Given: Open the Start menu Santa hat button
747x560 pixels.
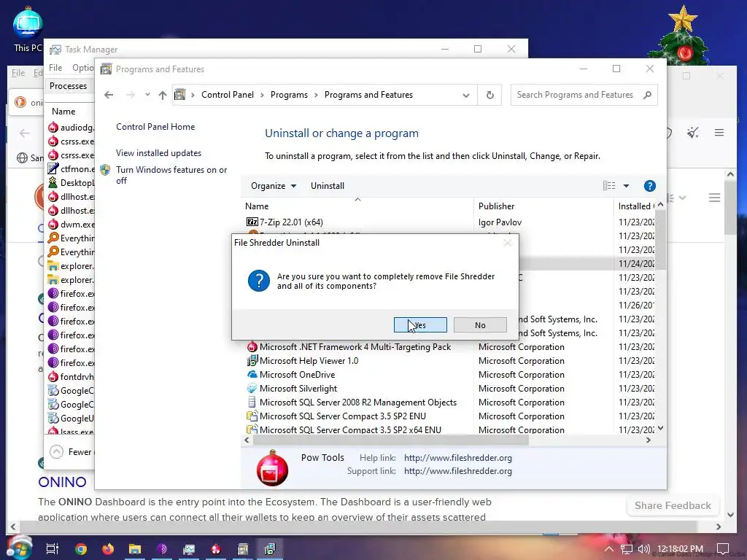Looking at the screenshot, I should [x=19, y=548].
